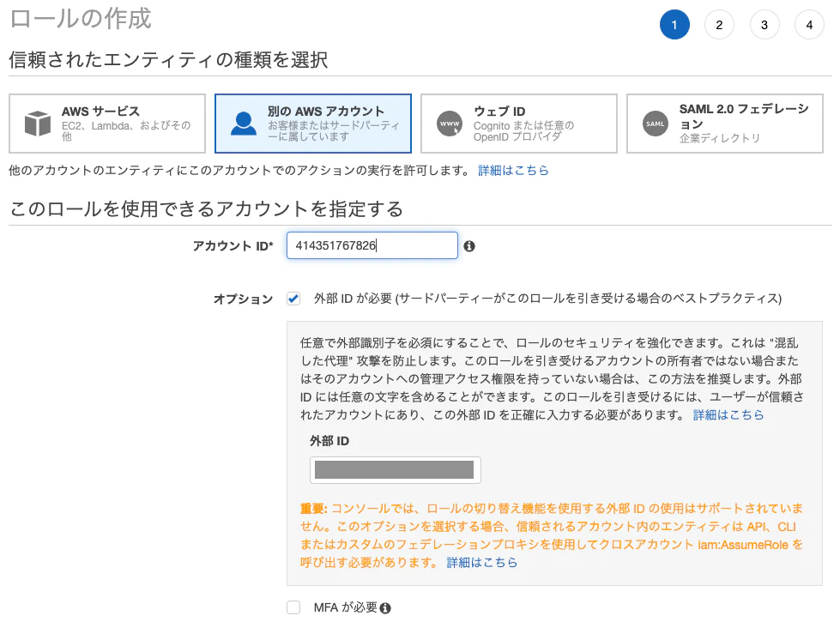Screen dimensions: 840x628
Task: Go to wizard step 2 indicator
Action: coord(720,25)
